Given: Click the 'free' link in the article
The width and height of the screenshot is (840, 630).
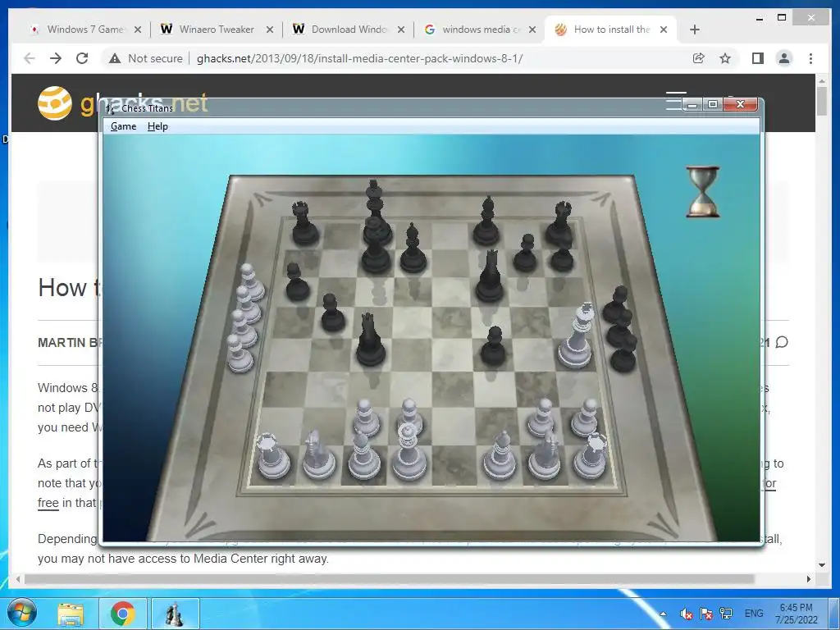Looking at the screenshot, I should coord(48,503).
